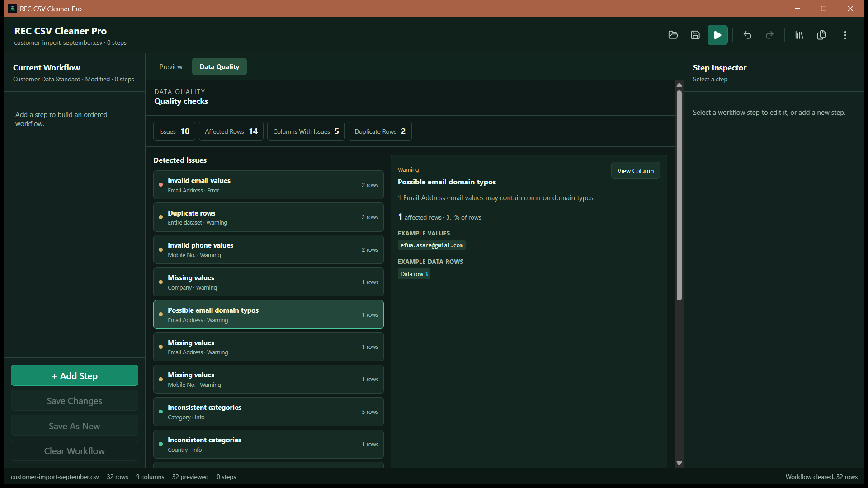Undo the last action
868x488 pixels.
tap(747, 35)
